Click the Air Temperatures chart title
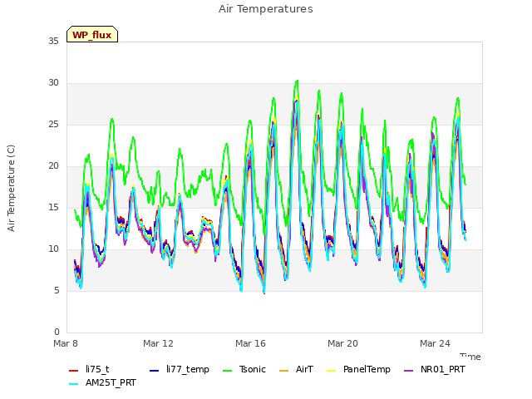 (x=266, y=9)
